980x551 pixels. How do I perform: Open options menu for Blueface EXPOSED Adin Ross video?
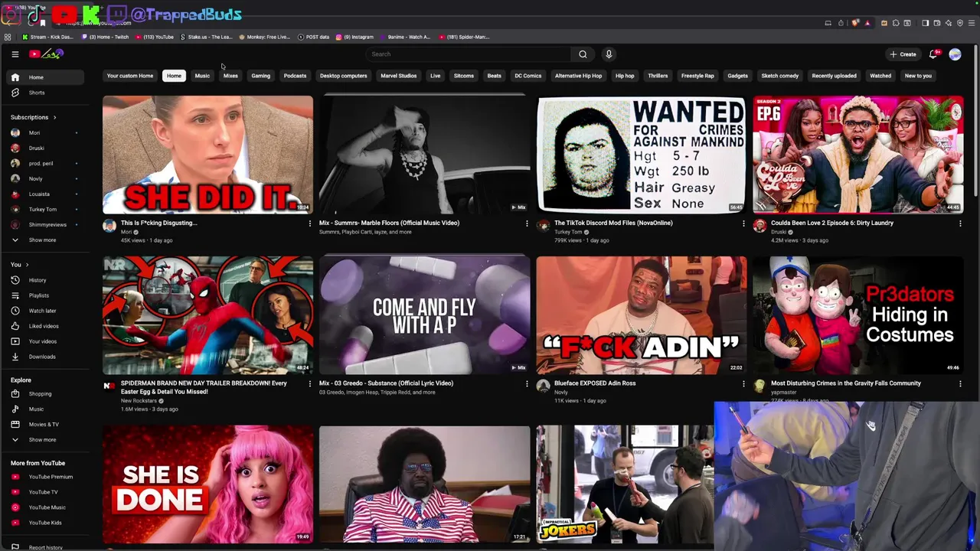click(x=743, y=383)
